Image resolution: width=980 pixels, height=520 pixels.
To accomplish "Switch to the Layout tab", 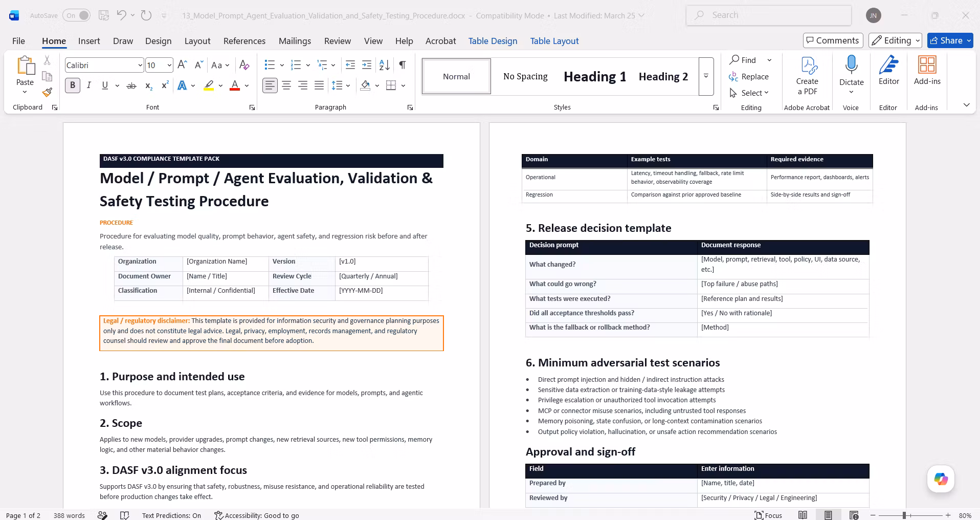I will pyautogui.click(x=197, y=41).
